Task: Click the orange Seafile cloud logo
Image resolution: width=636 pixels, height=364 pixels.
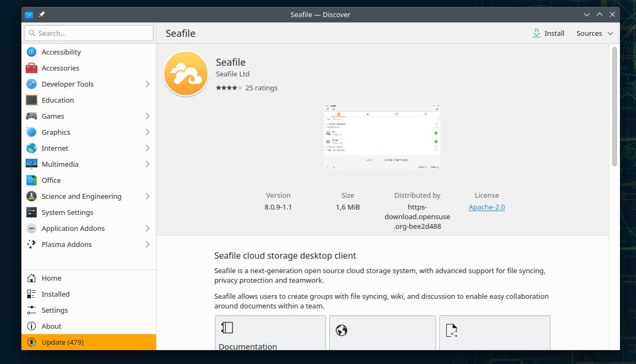Action: 186,74
